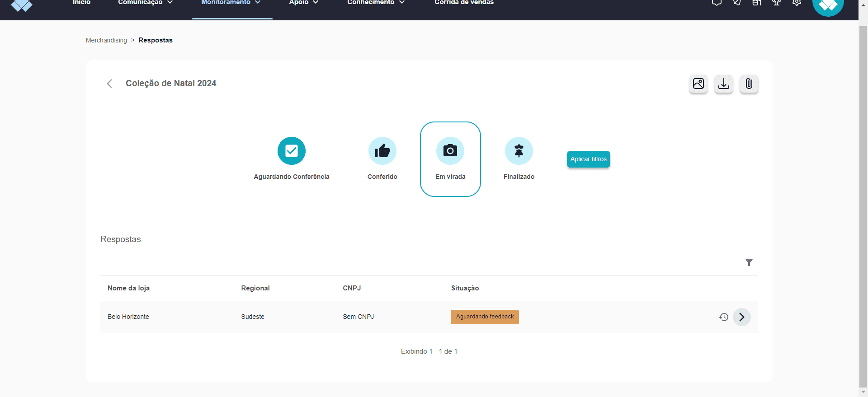Navigate to the Merchandising breadcrumb link
Image resolution: width=868 pixels, height=397 pixels.
pos(106,40)
